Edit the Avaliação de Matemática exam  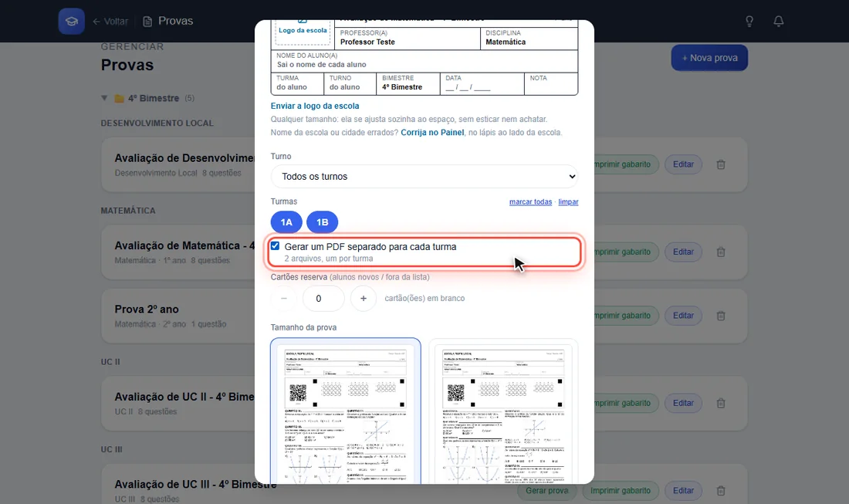coord(683,252)
